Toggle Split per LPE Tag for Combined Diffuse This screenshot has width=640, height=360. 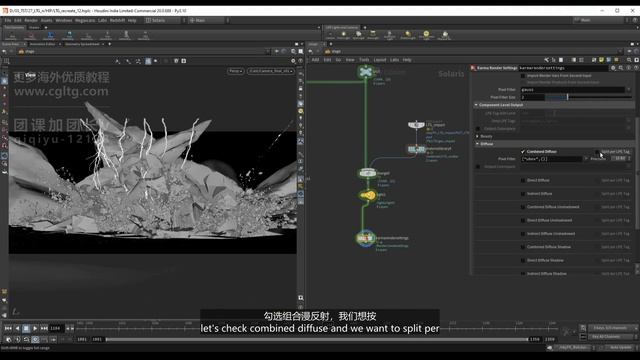(597, 151)
